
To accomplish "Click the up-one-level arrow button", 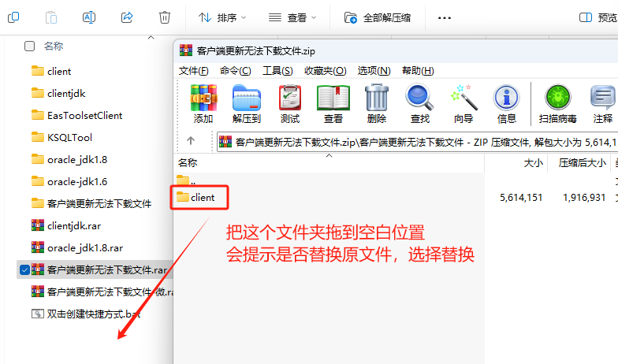I will point(190,141).
